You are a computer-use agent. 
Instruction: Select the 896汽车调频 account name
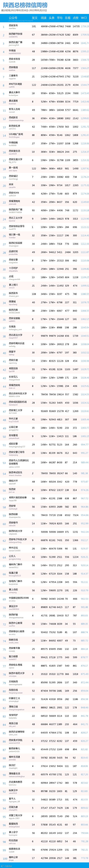tap(15, 84)
